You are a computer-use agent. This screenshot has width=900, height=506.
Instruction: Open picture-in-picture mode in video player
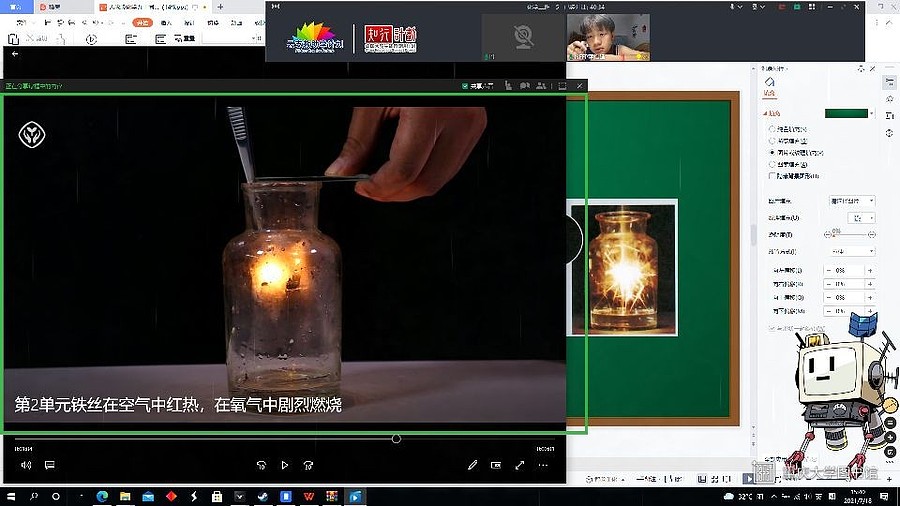[496, 465]
